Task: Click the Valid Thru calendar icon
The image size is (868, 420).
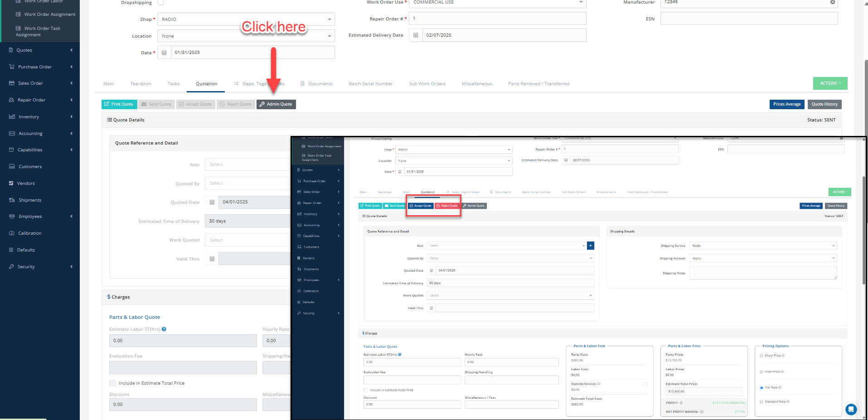Action: 212,259
